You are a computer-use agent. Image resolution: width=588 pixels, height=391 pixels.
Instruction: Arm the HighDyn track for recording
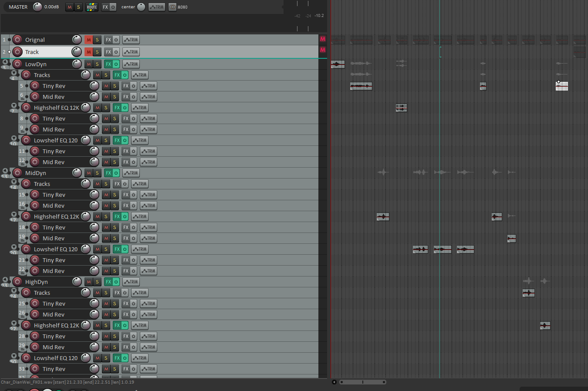[x=17, y=282]
